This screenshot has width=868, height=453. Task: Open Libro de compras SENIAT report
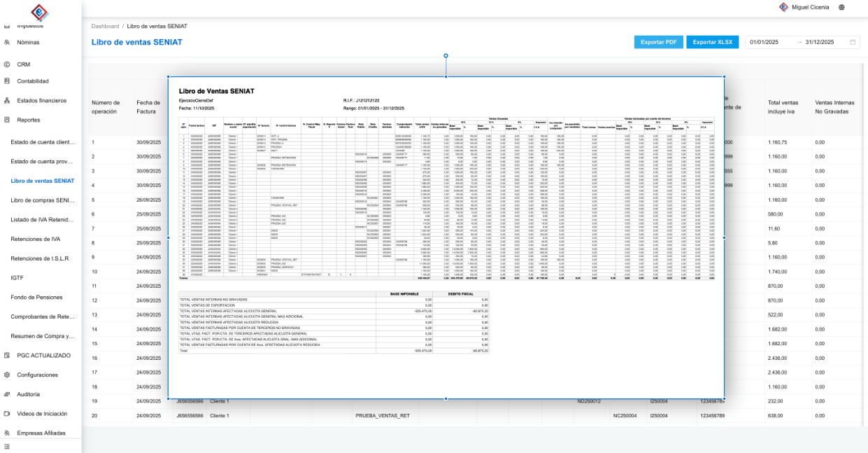[x=42, y=200]
